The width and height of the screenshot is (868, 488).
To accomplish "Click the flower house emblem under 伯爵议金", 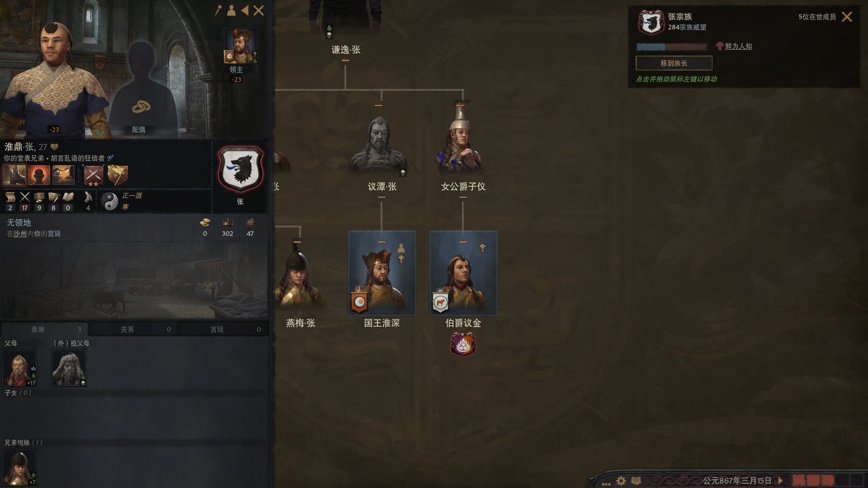I will coord(463,344).
